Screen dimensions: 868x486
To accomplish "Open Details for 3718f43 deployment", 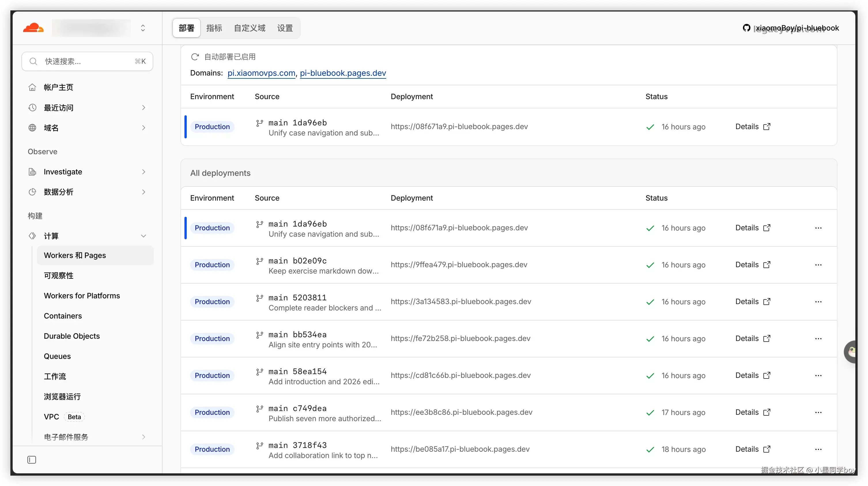I will [x=753, y=449].
